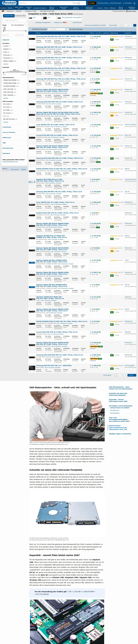The width and height of the screenshot is (138, 644).
Task: Open 30 pro Seite dropdown above the list
Action: tap(113, 25)
